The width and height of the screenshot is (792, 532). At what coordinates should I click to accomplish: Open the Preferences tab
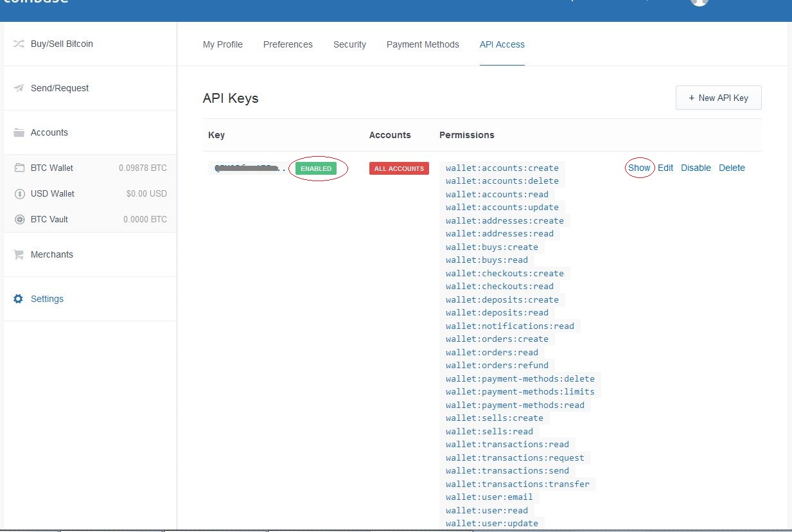(288, 44)
